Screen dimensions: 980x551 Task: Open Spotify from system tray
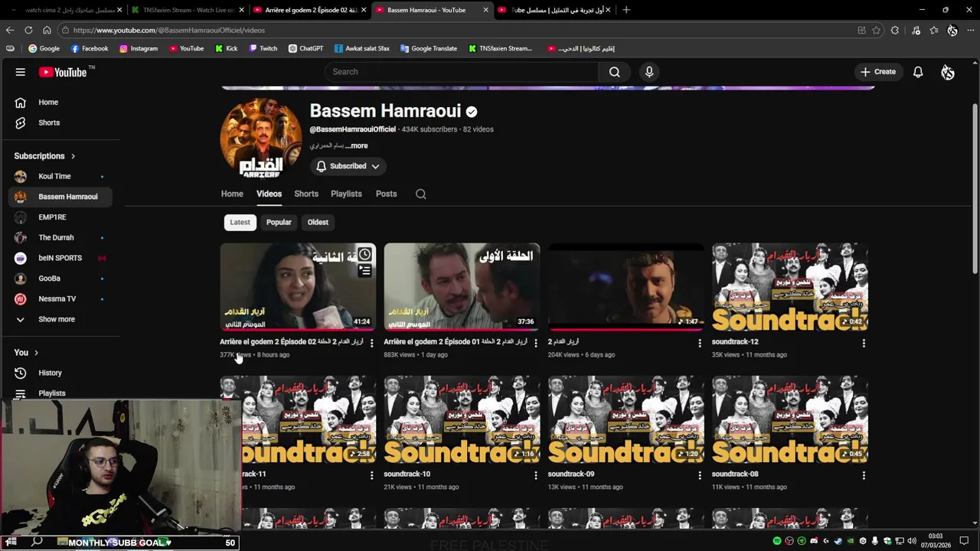[x=777, y=541]
